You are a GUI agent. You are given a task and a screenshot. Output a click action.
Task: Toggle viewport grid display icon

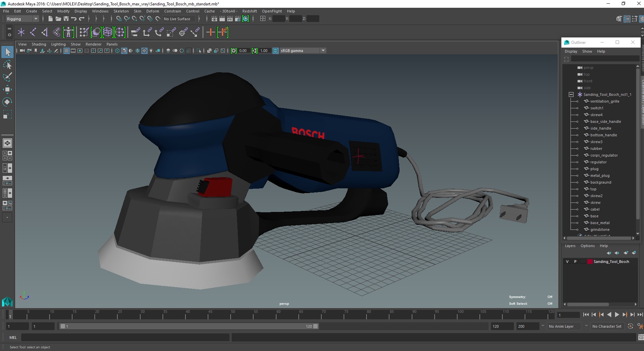click(x=66, y=51)
